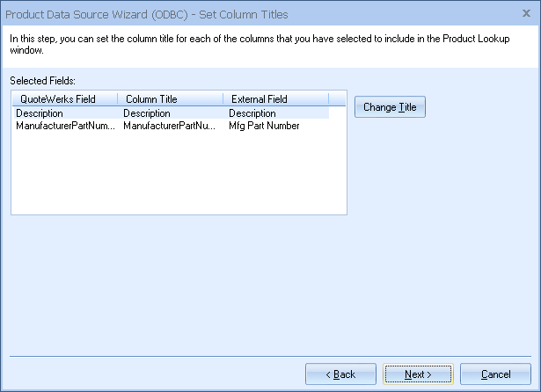Select the Mfg Part Number external field
Screen dimensions: 541x392
[x=264, y=126]
